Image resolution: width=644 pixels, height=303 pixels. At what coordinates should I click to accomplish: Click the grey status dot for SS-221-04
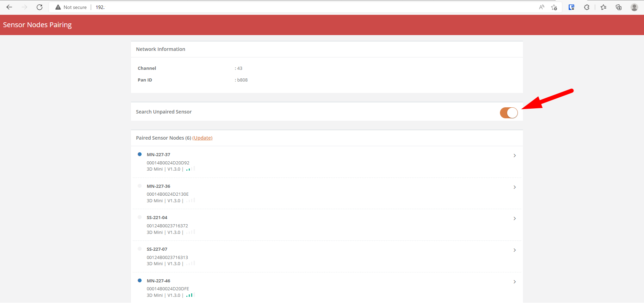[140, 217]
